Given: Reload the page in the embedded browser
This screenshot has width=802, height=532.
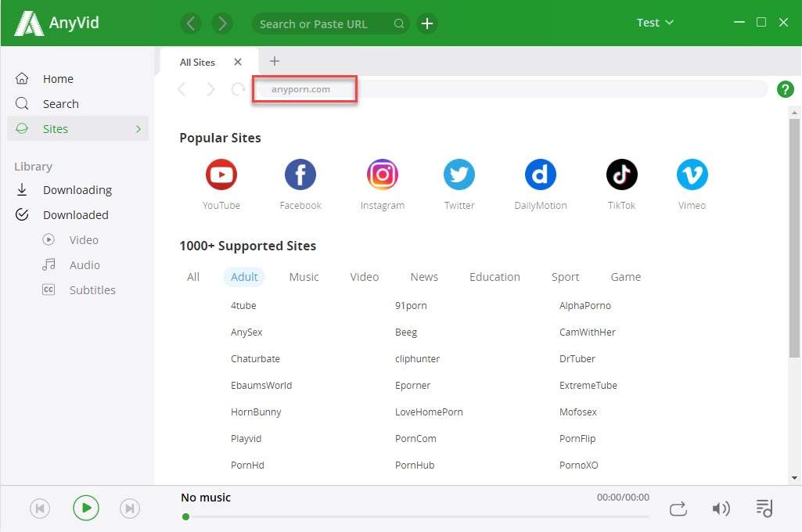Looking at the screenshot, I should [x=238, y=89].
